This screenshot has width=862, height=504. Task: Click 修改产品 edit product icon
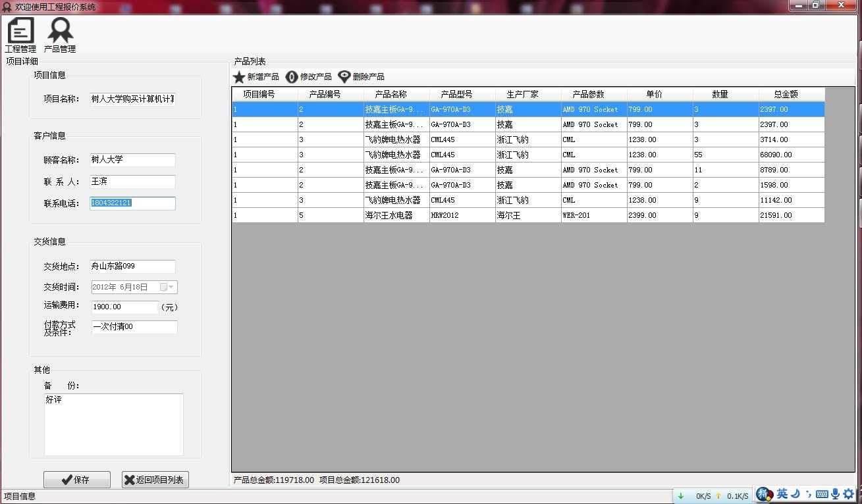pos(292,77)
